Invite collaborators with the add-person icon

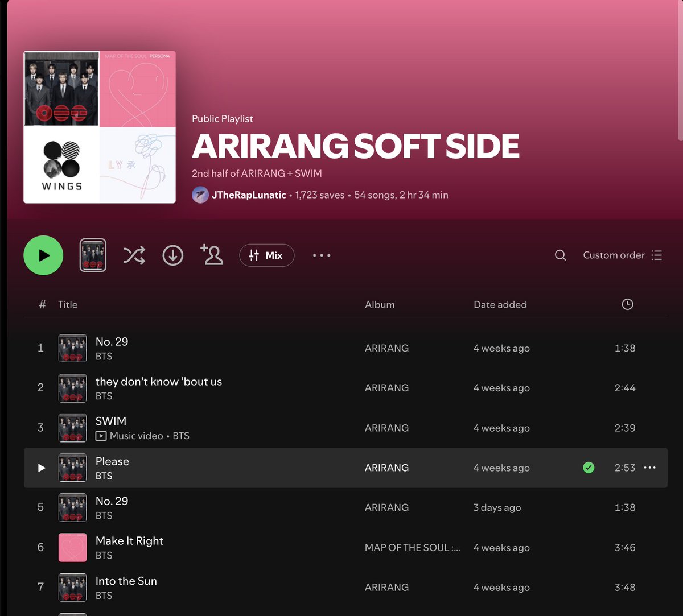[211, 255]
